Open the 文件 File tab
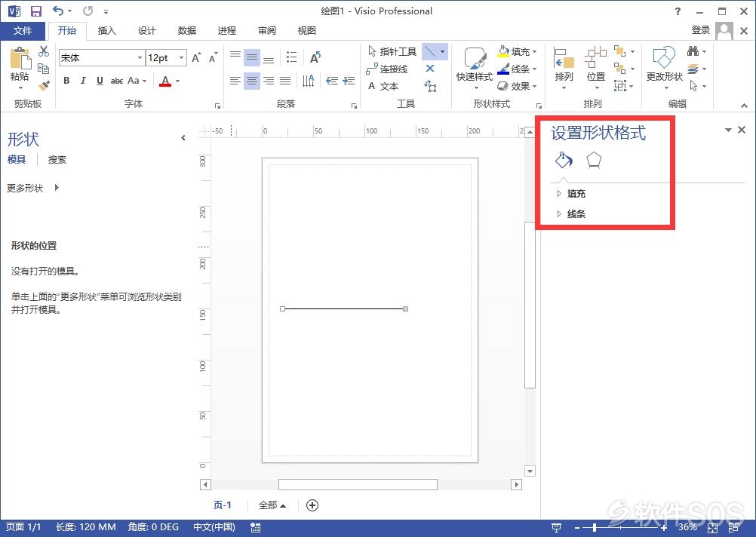The image size is (756, 537). pos(23,31)
